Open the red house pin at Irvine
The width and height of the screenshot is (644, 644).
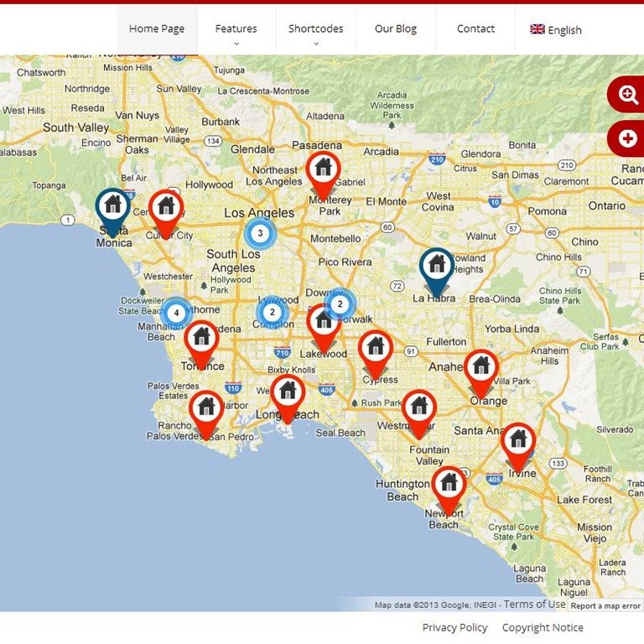518,448
